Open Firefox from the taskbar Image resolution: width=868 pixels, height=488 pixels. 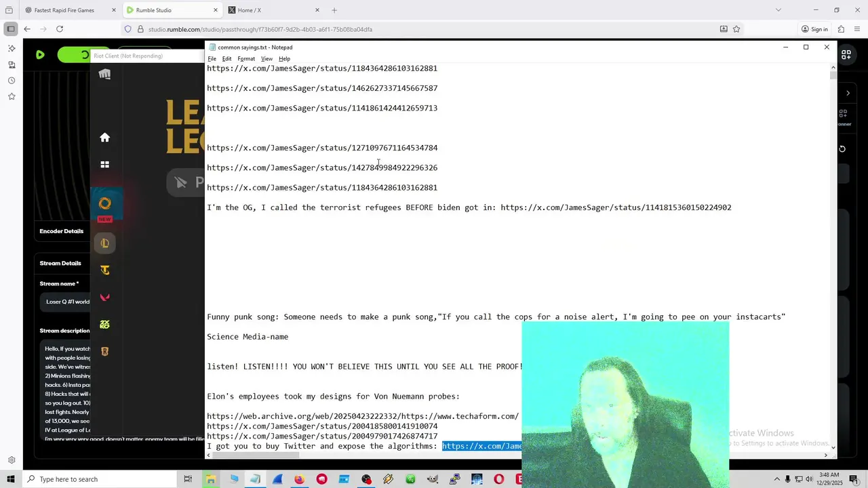tap(299, 479)
